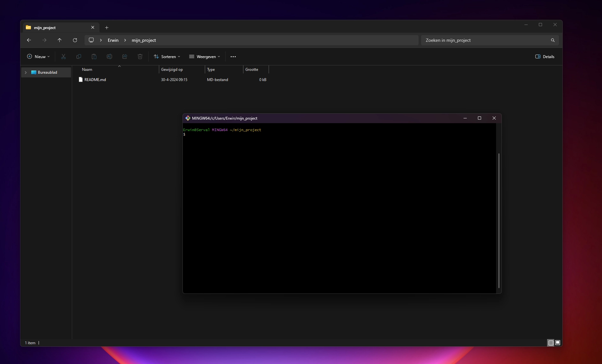Image resolution: width=602 pixels, height=364 pixels.
Task: Click the mijn_project breadcrumb segment
Action: [144, 40]
